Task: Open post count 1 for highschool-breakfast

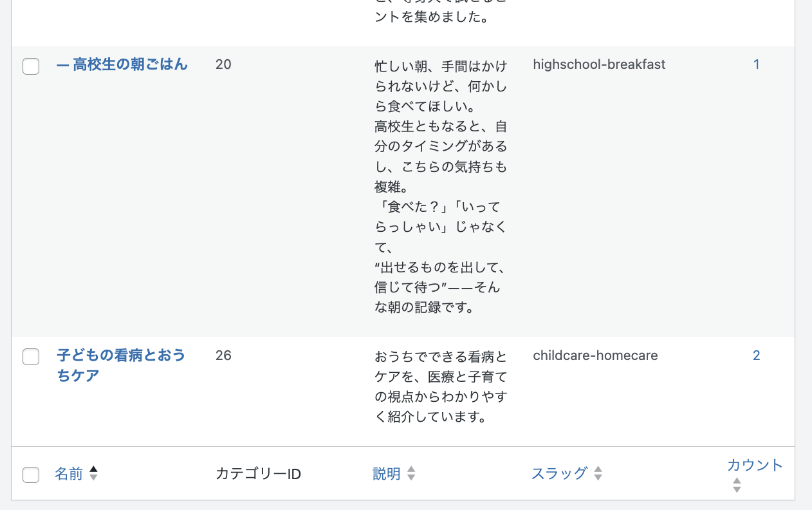Action: 757,64
